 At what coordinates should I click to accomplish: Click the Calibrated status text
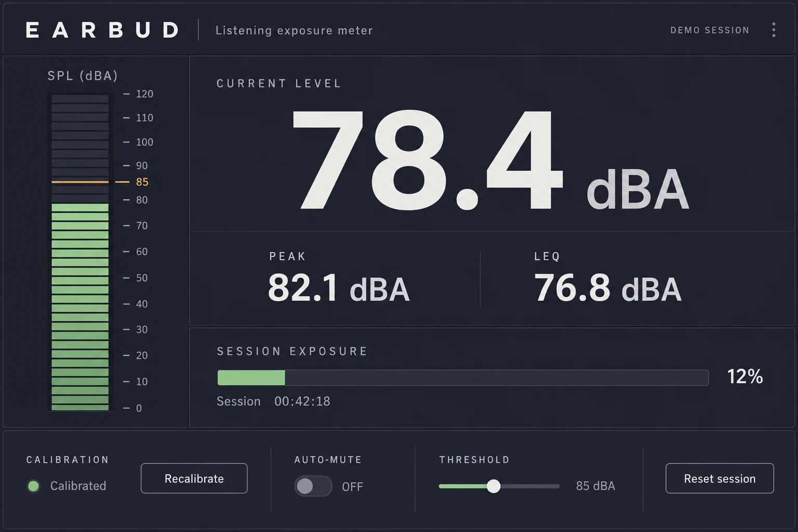[78, 486]
